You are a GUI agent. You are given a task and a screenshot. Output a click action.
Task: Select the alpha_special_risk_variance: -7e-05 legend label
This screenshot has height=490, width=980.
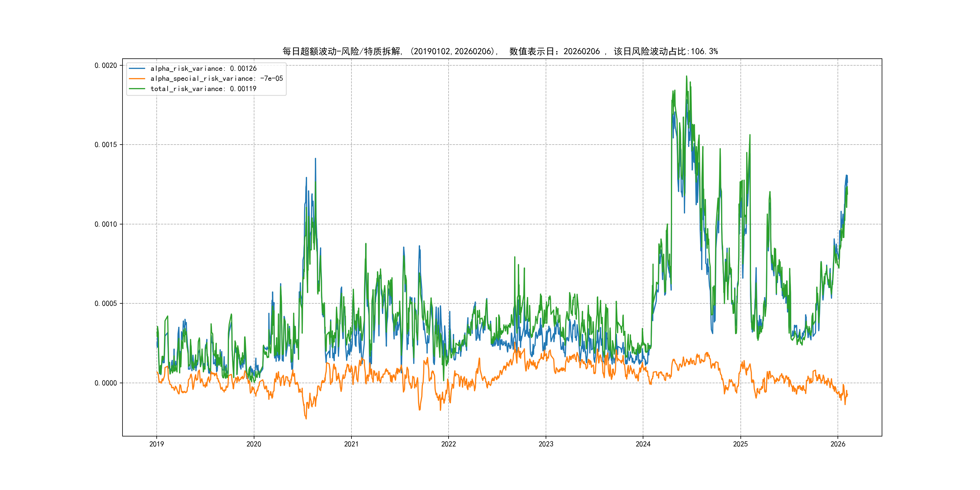[217, 79]
